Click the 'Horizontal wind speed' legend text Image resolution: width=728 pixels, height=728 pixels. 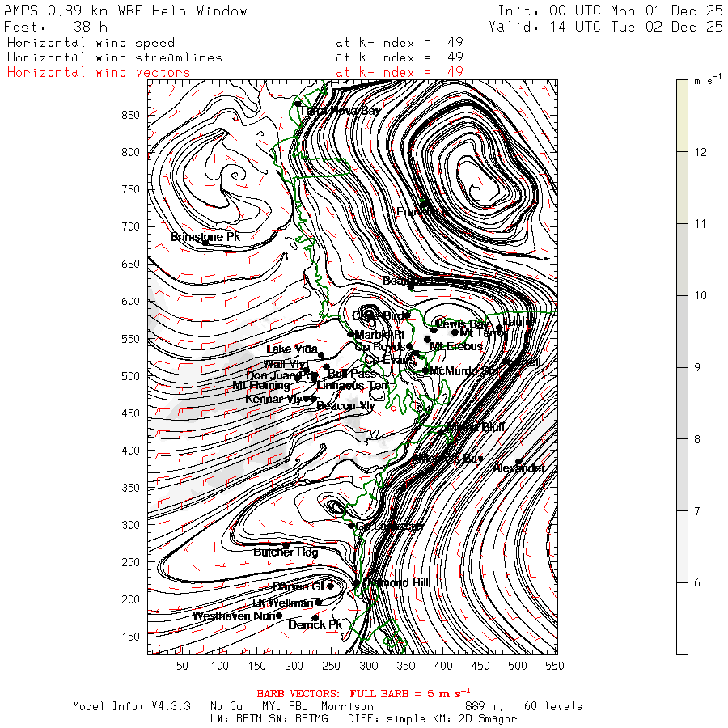[91, 43]
